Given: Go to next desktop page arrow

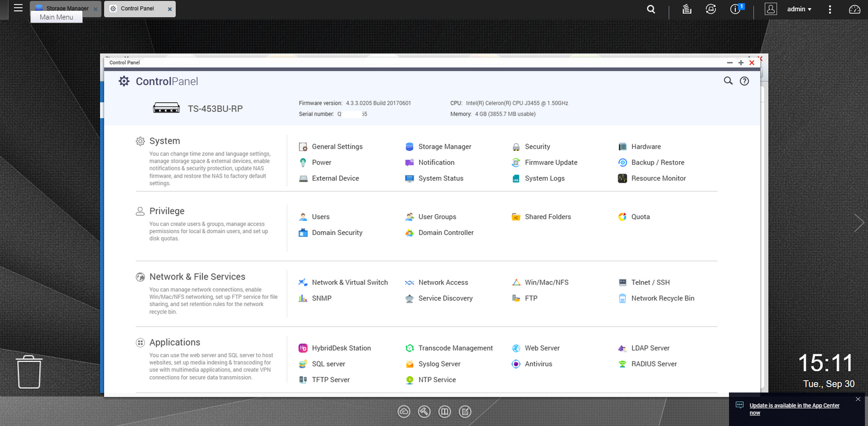Looking at the screenshot, I should 859,223.
